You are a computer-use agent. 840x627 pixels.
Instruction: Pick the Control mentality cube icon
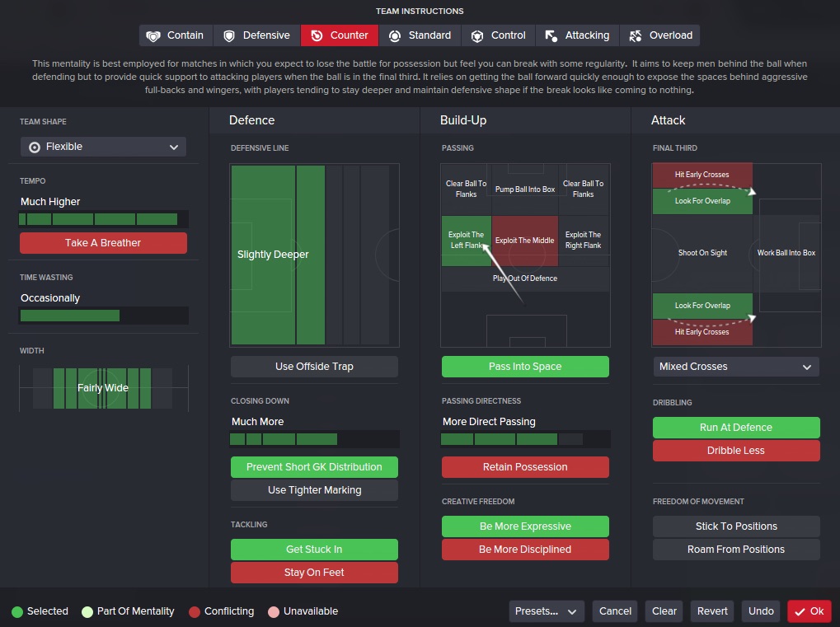point(477,35)
